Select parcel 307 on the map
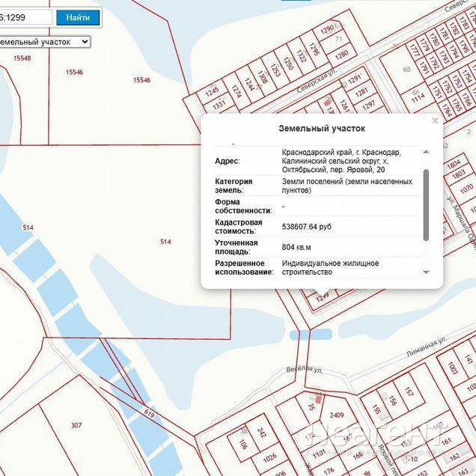 click(x=76, y=425)
